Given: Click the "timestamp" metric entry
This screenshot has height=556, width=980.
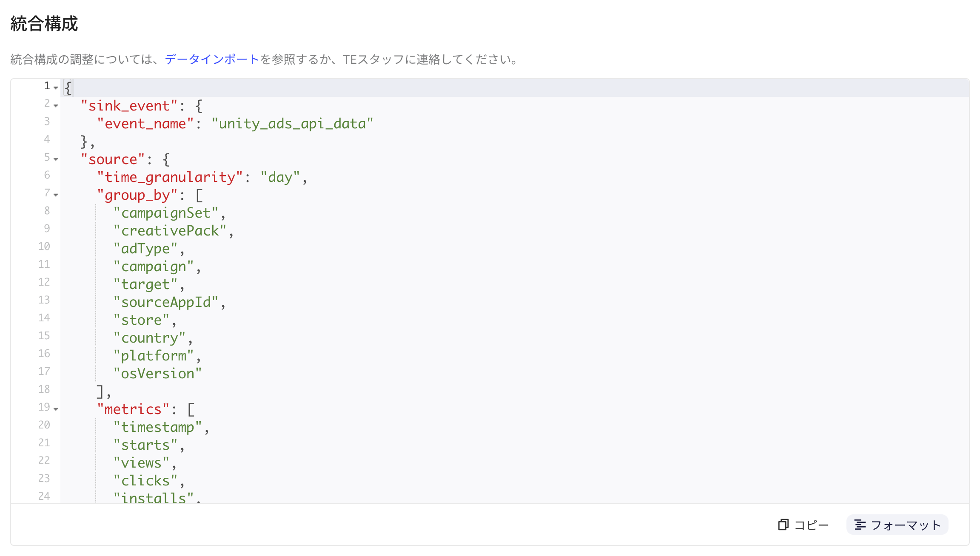Looking at the screenshot, I should click(157, 427).
